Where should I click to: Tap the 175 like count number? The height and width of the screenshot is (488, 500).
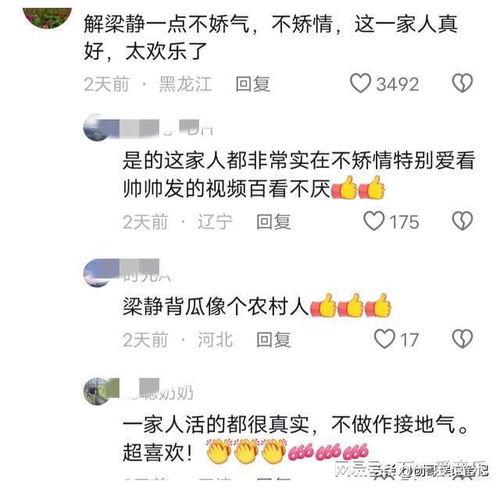(404, 222)
